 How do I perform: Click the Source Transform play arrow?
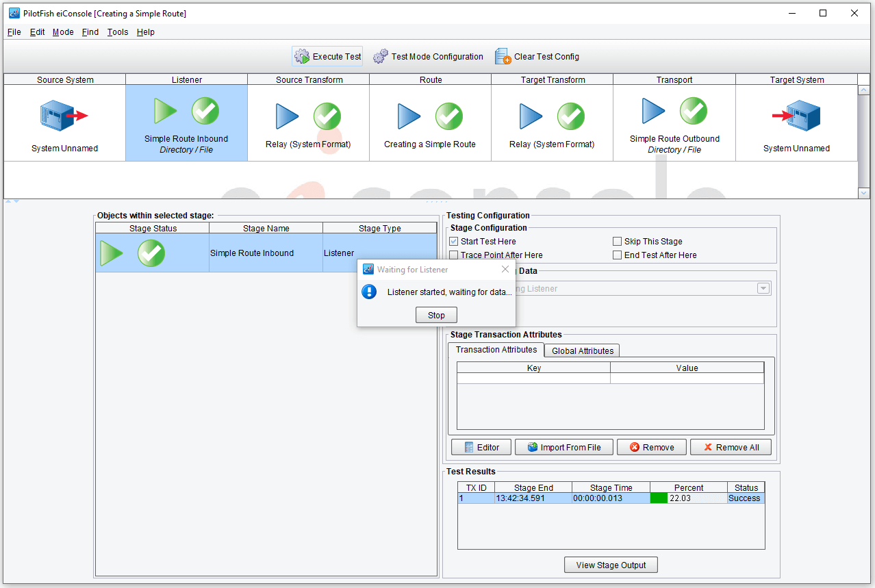(x=288, y=116)
